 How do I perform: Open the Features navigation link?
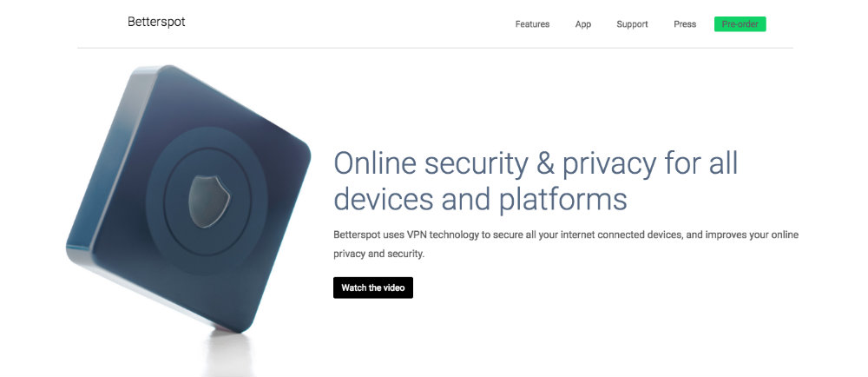click(532, 24)
